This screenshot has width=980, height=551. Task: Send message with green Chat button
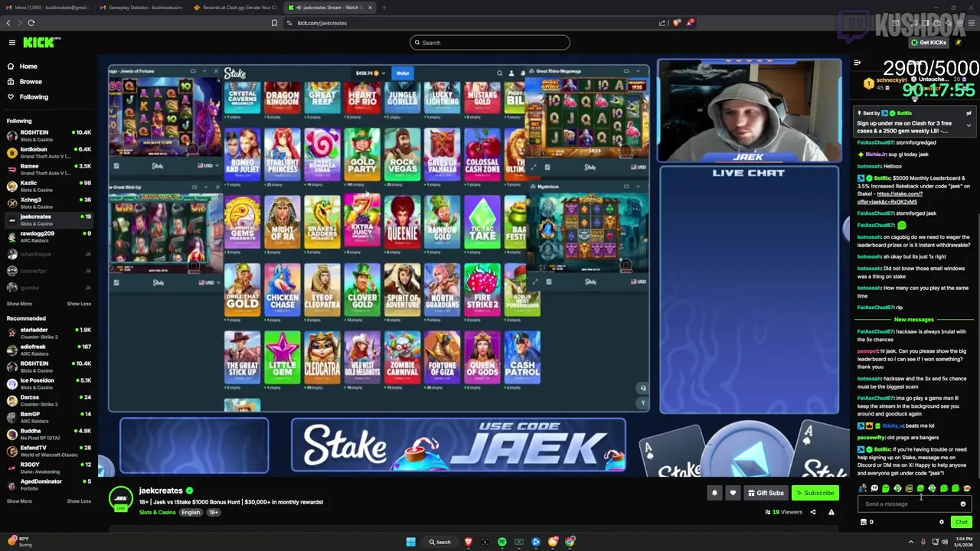click(x=961, y=523)
